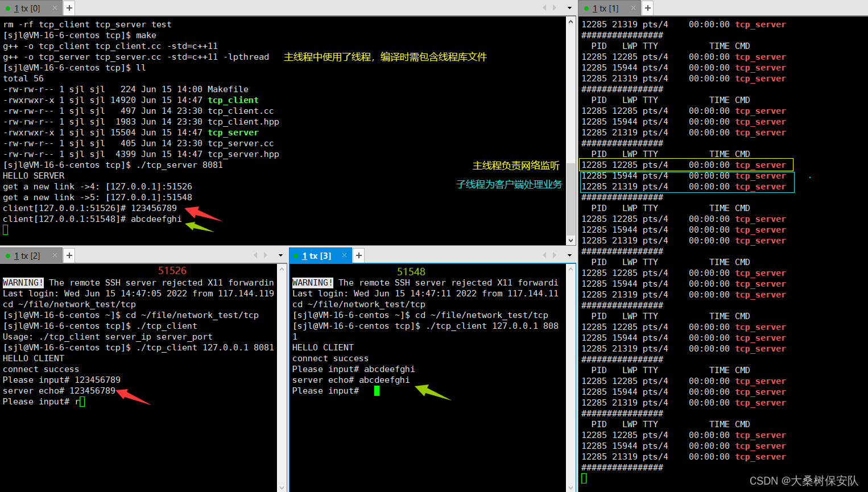Click "Makefile" entry in file listing
868x492 pixels.
228,89
